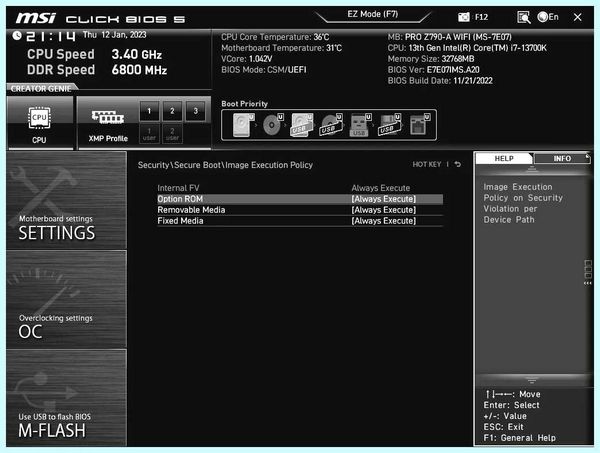Switch to the HELP tab
Viewport: 600px width, 453px height.
pyautogui.click(x=504, y=158)
